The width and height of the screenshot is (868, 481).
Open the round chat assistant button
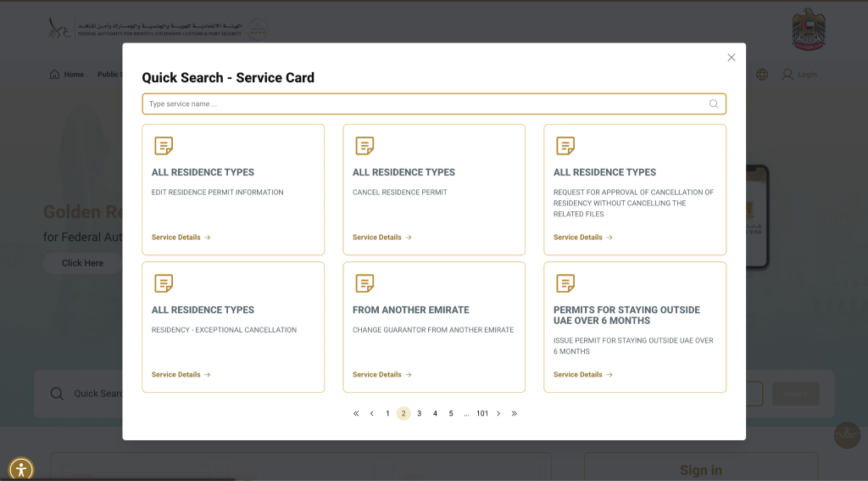pyautogui.click(x=847, y=435)
